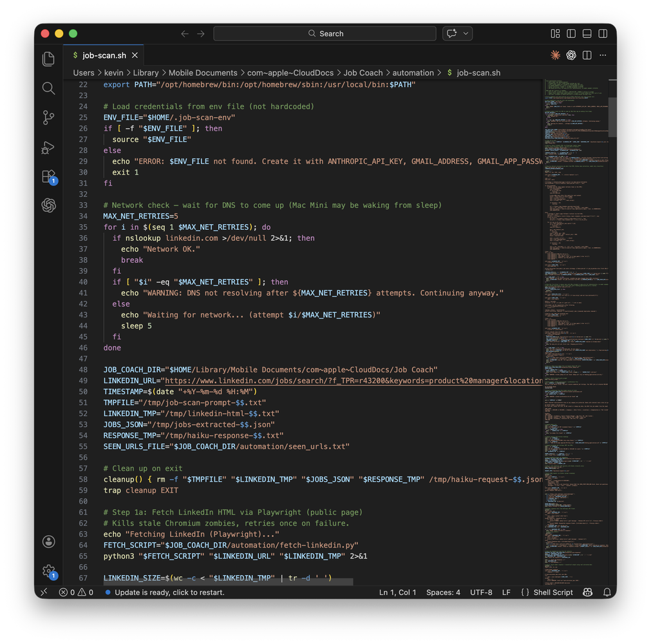
Task: Go forward with the right arrow
Action: click(x=201, y=33)
